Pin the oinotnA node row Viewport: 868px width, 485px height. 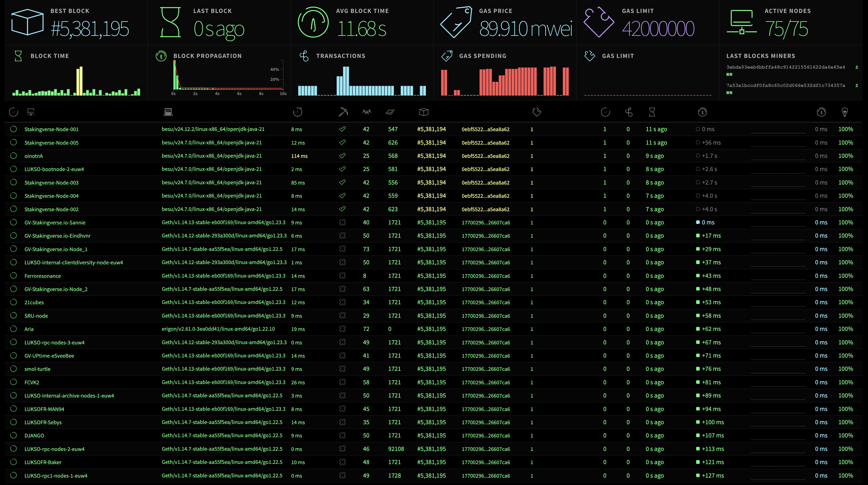13,156
